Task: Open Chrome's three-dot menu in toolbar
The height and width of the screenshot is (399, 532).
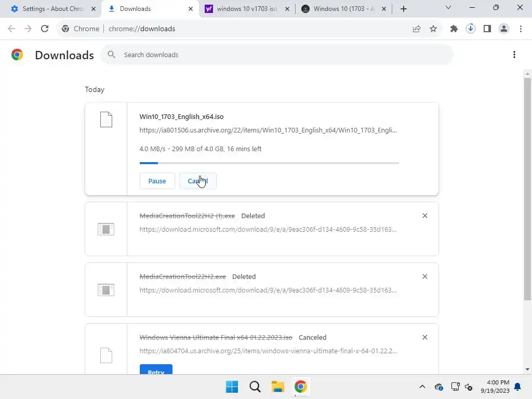Action: coord(521,29)
